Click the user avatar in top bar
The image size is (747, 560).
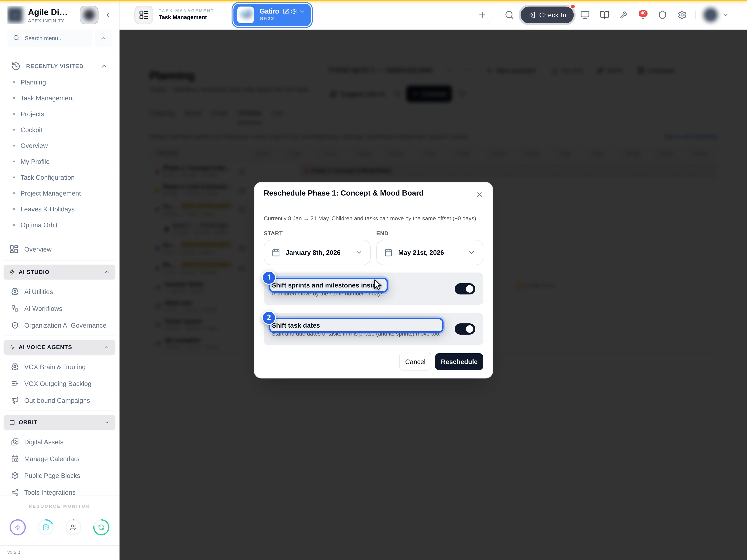[x=711, y=15]
